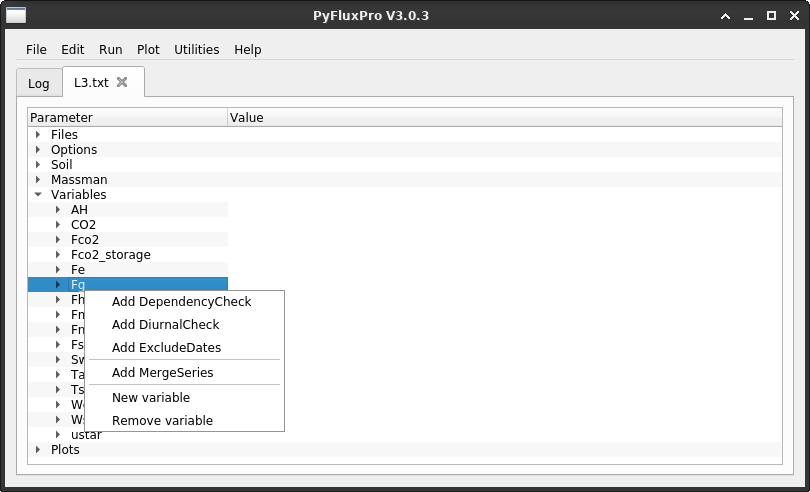Maximize the PyFluxPro window
Image resolution: width=810 pixels, height=492 pixels.
tap(771, 16)
